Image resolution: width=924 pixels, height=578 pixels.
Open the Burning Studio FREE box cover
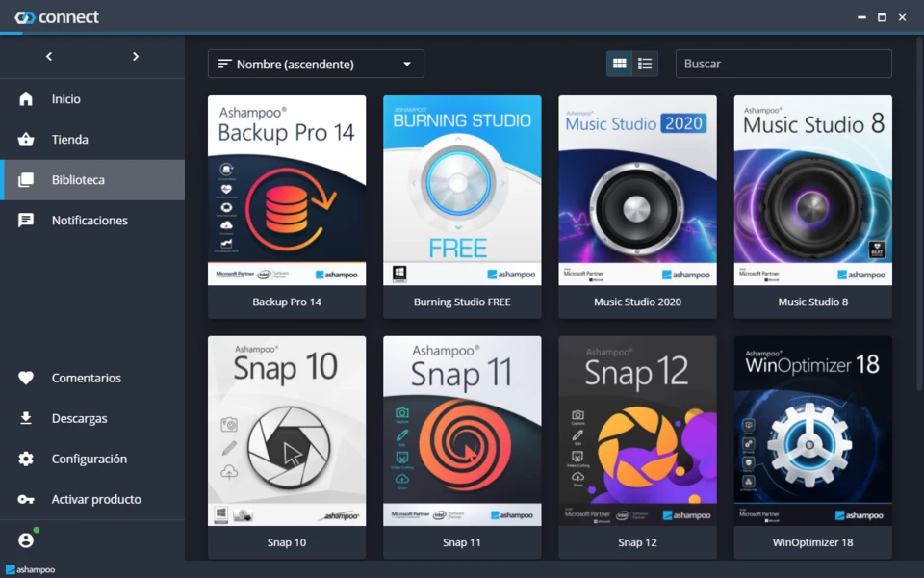462,191
